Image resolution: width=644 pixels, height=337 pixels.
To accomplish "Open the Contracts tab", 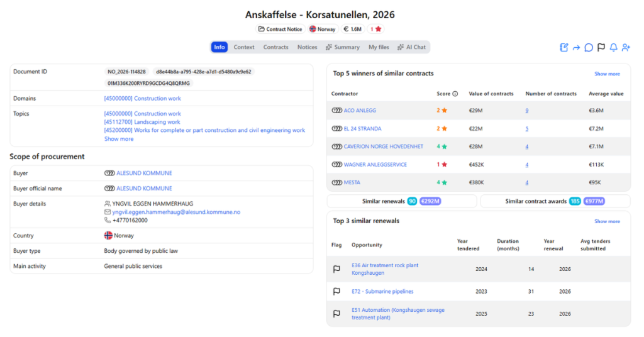I will (275, 47).
